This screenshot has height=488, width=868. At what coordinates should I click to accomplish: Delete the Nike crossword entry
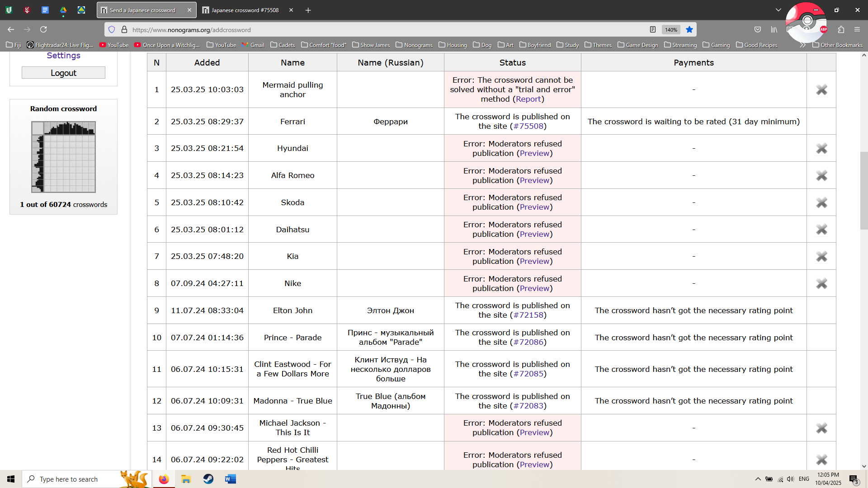[x=821, y=284]
